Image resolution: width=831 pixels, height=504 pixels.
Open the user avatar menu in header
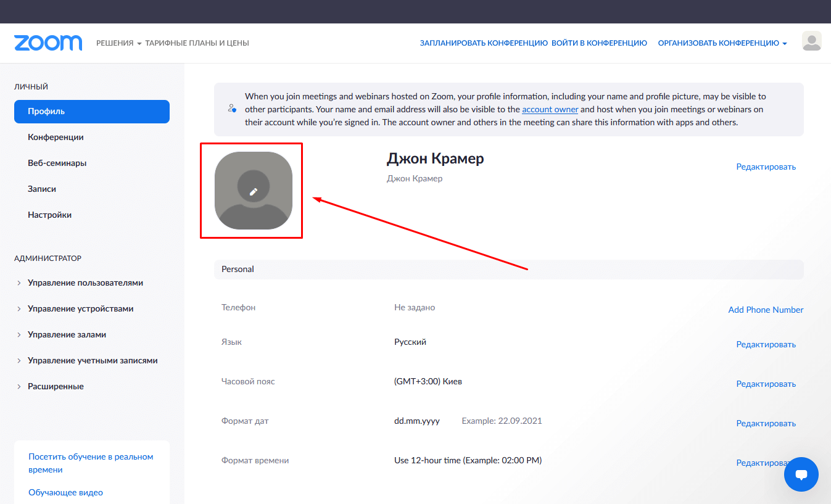pyautogui.click(x=811, y=42)
